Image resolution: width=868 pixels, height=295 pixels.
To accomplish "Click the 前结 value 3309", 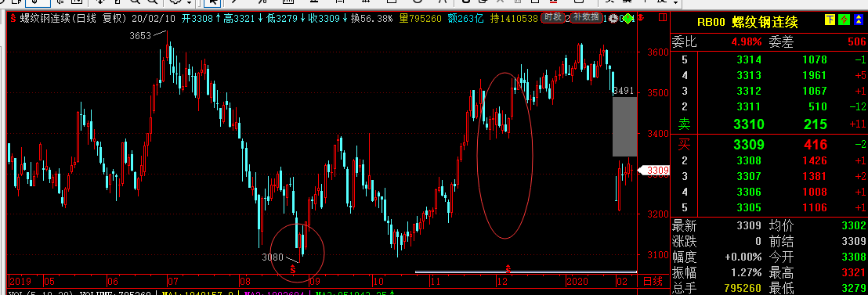I will (x=853, y=241).
